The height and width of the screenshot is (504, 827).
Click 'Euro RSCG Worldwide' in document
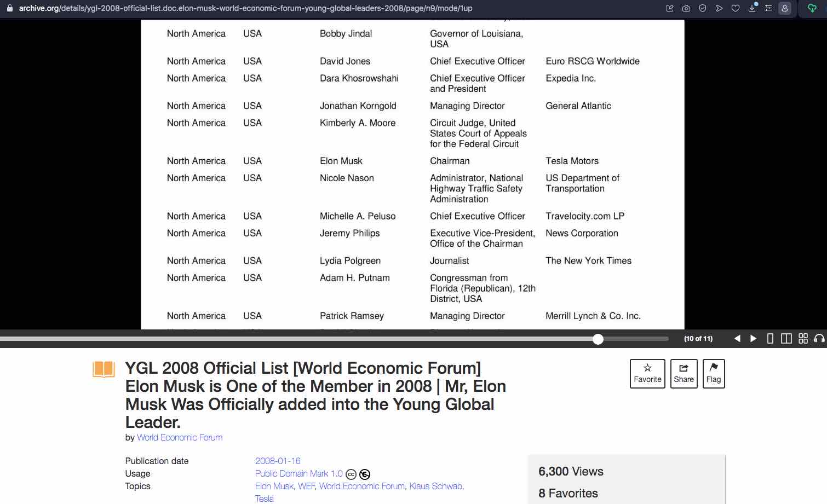(593, 61)
